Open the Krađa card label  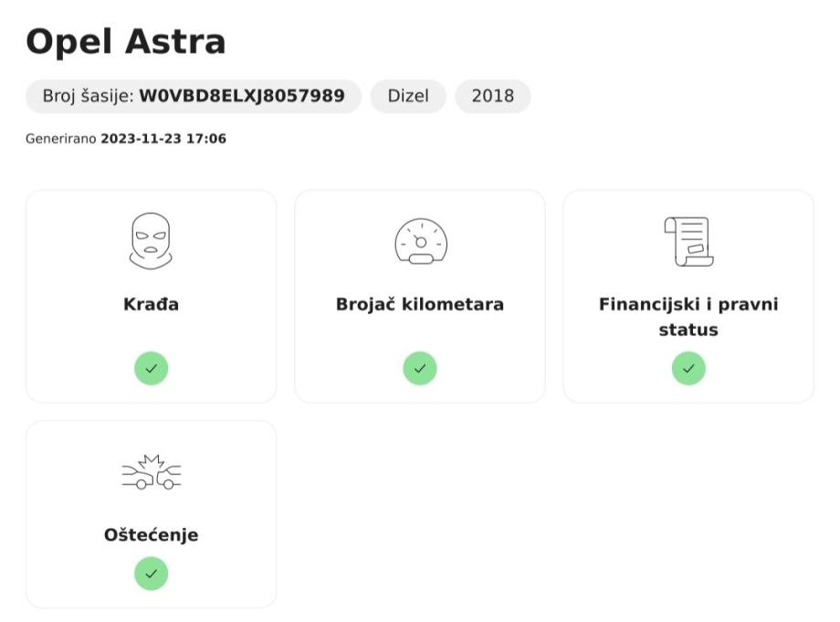pos(151,304)
